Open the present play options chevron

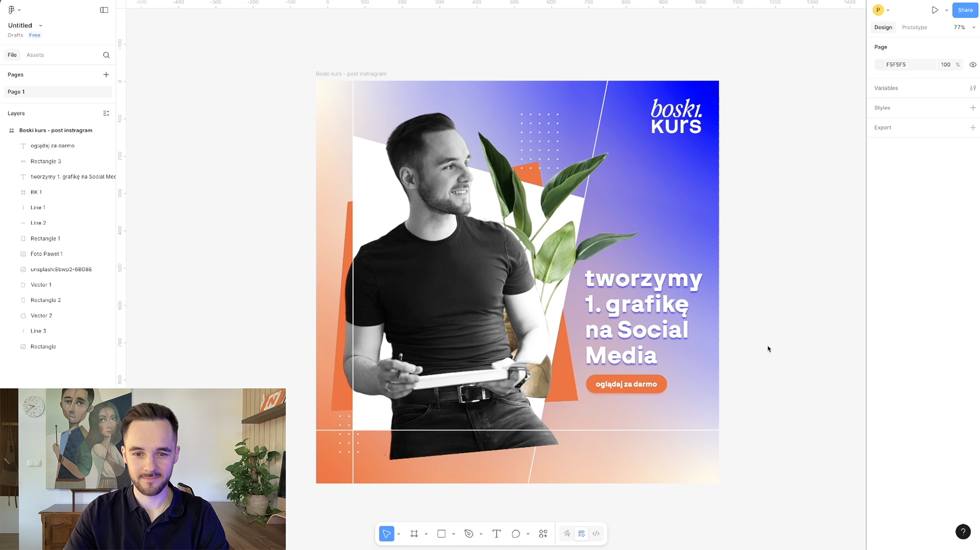[x=947, y=10]
